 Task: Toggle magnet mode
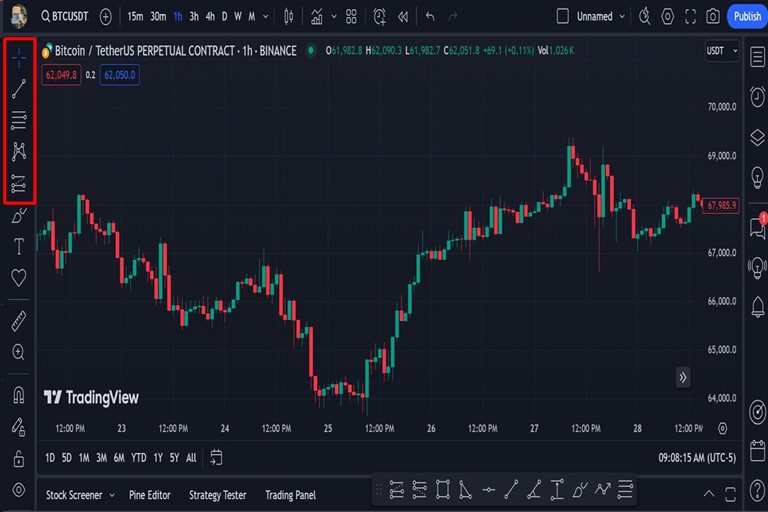point(19,395)
